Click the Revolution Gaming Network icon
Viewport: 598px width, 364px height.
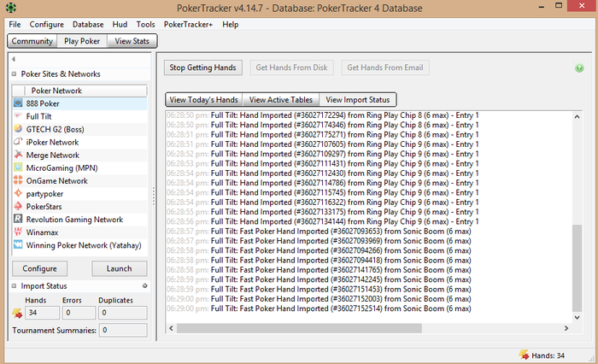(x=18, y=219)
